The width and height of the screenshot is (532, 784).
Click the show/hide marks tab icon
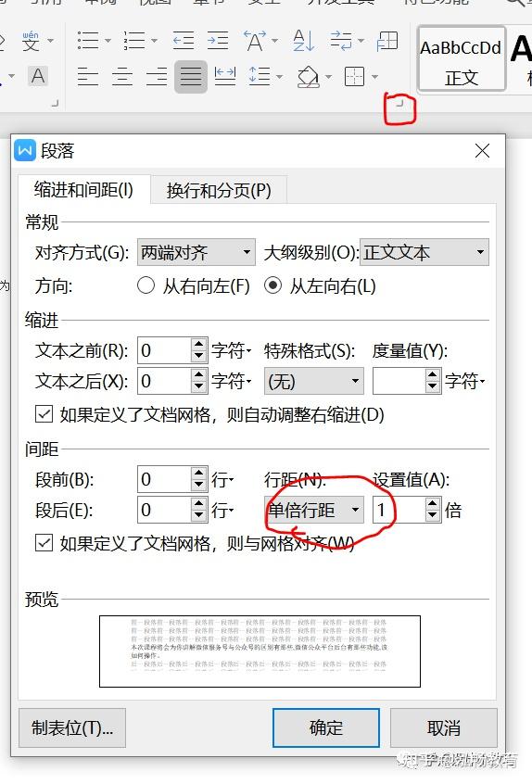[x=341, y=41]
